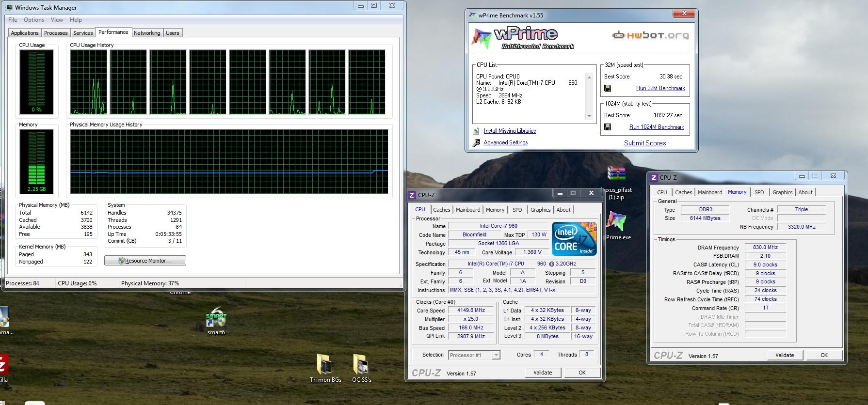Open the Advanced Settings link
The image size is (868, 405).
[x=505, y=142]
